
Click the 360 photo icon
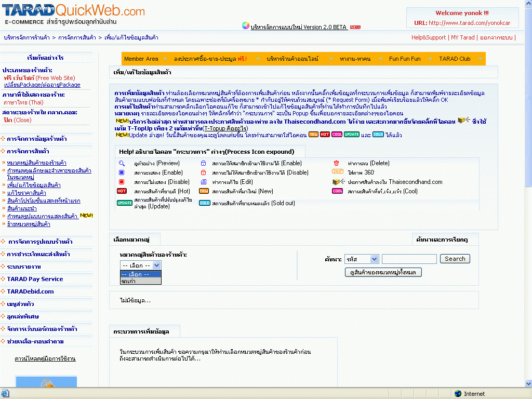[338, 171]
